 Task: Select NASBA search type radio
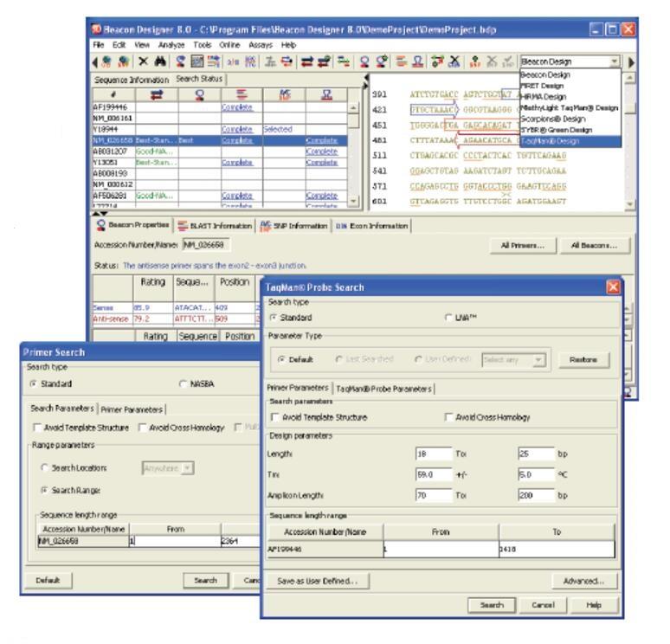tap(183, 383)
